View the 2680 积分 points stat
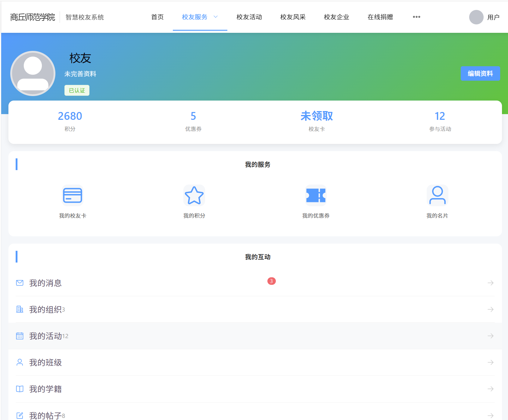This screenshot has height=420, width=508. point(70,121)
